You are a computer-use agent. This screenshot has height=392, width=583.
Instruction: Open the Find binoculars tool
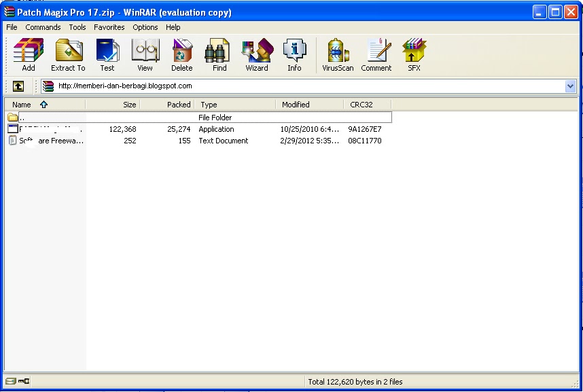click(x=219, y=54)
